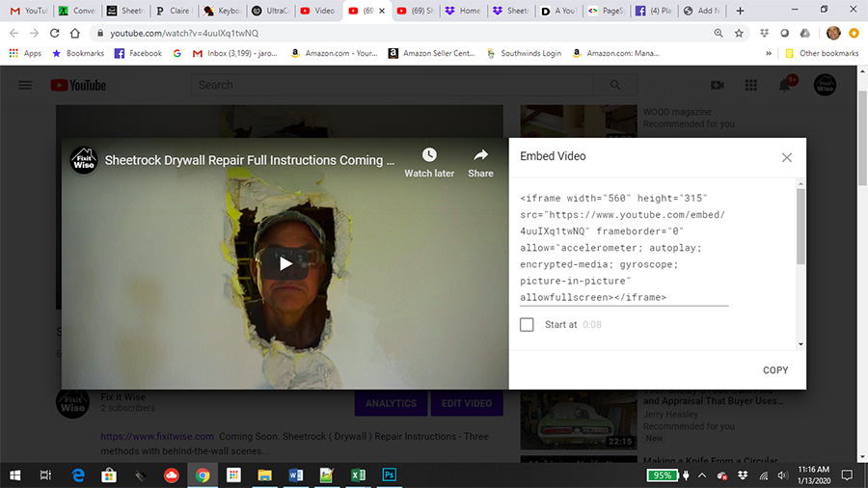Viewport: 868px width, 488px height.
Task: Reload the page in Chrome
Action: [x=54, y=33]
